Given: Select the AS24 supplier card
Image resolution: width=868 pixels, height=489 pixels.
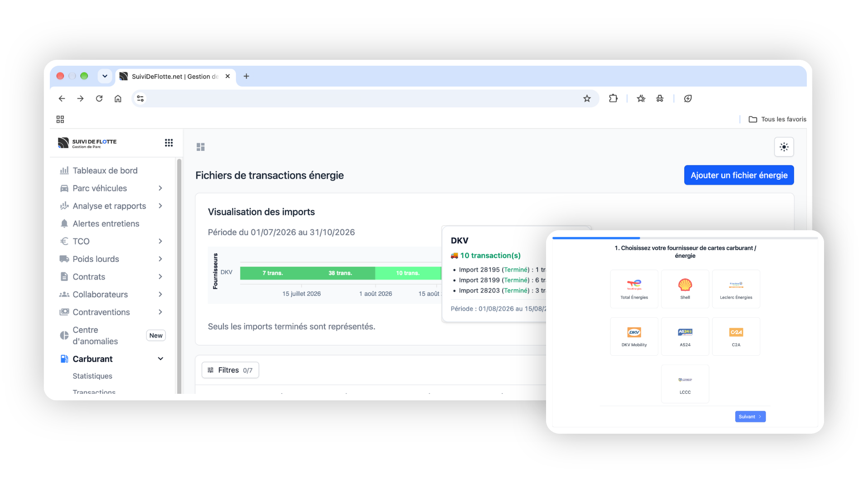Looking at the screenshot, I should (x=685, y=336).
